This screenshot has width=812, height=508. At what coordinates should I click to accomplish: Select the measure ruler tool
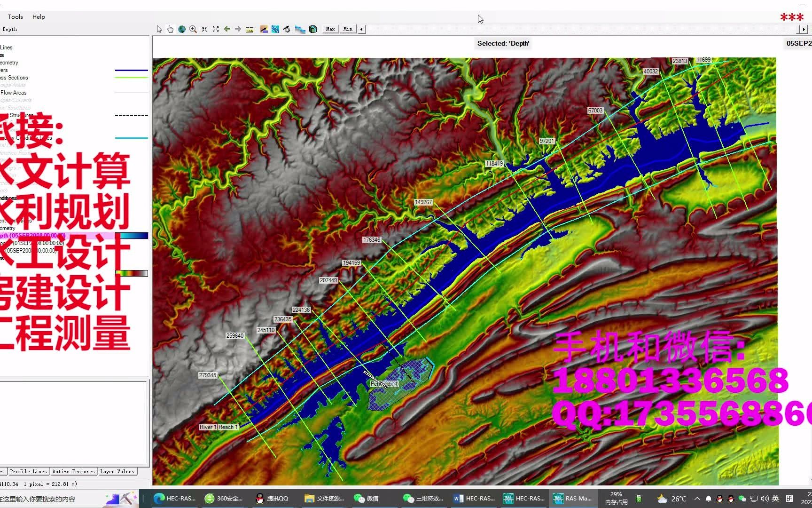tap(250, 29)
